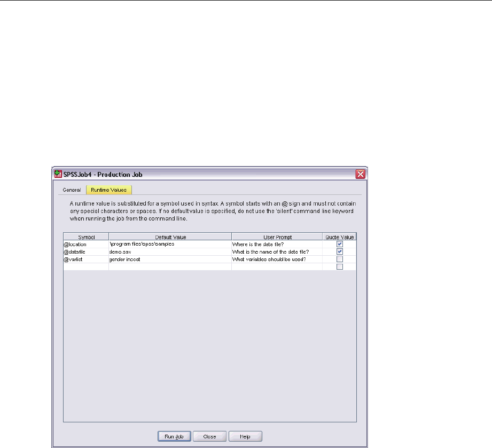The height and width of the screenshot is (448, 492).
Task: Click prompt 'What variables should be used?'
Action: 277,259
